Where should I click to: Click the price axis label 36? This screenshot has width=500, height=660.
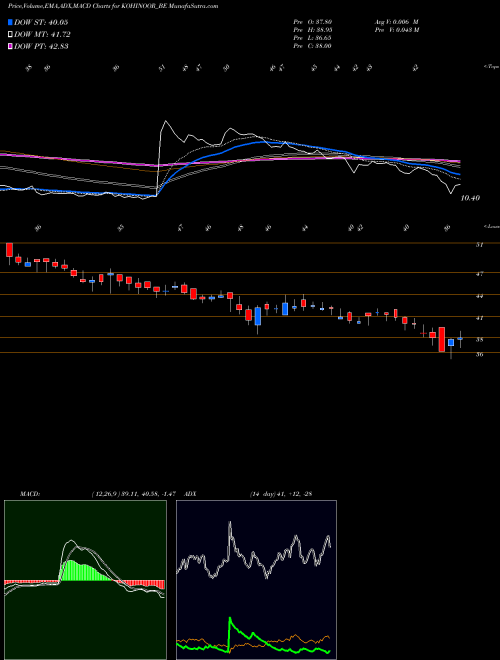tap(479, 354)
